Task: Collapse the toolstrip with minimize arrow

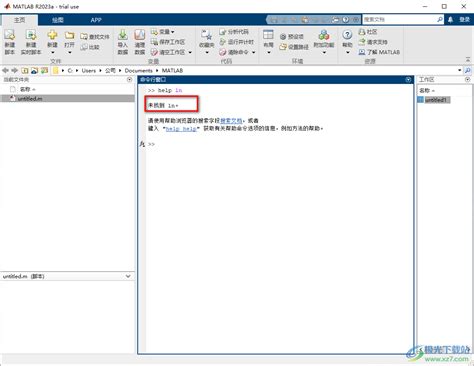Action: coord(468,59)
